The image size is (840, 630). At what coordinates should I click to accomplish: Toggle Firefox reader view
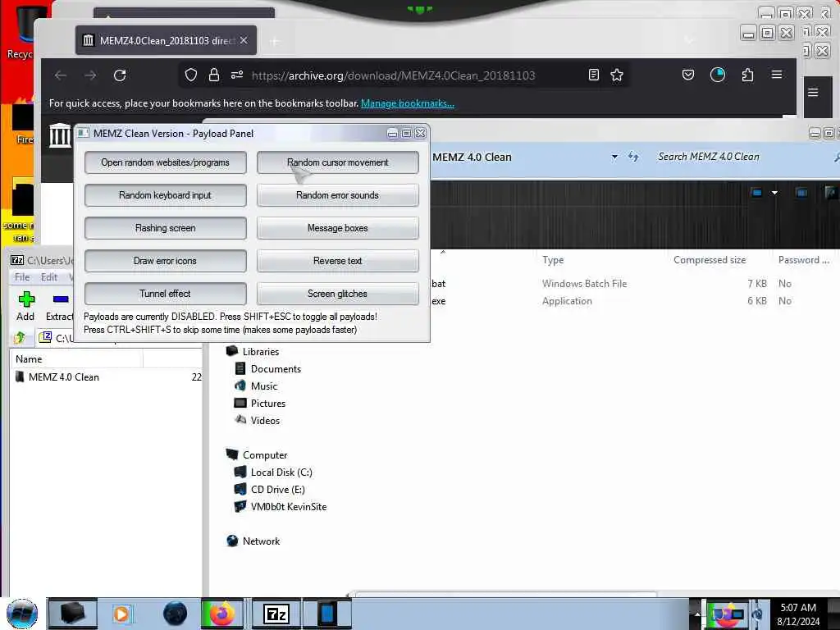click(x=594, y=75)
